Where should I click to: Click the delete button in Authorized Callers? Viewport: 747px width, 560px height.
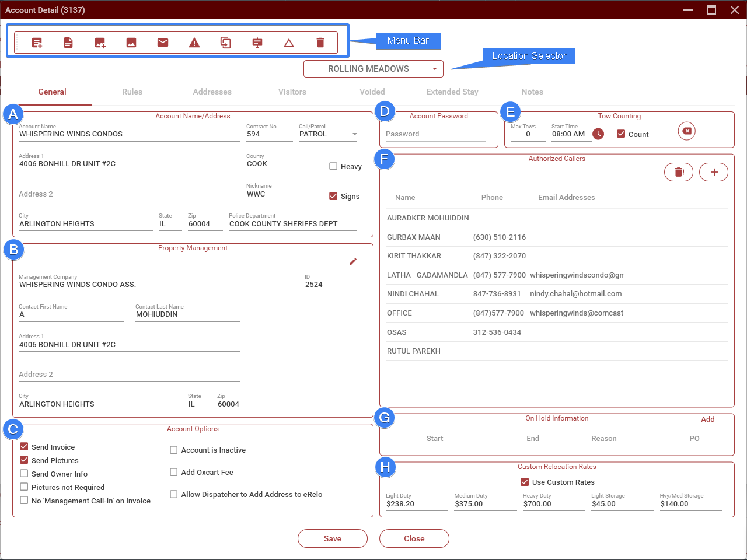679,172
